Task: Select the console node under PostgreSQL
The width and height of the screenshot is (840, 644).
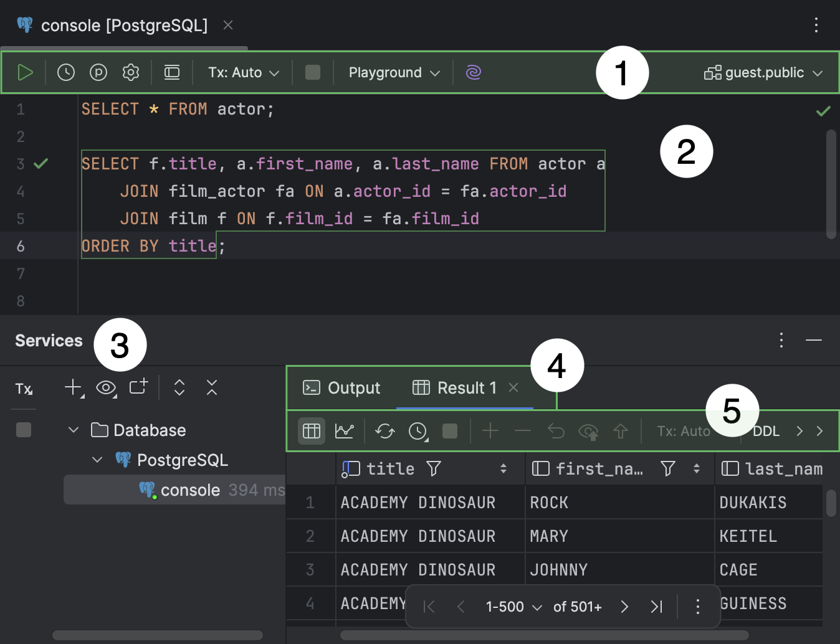Action: coord(190,490)
